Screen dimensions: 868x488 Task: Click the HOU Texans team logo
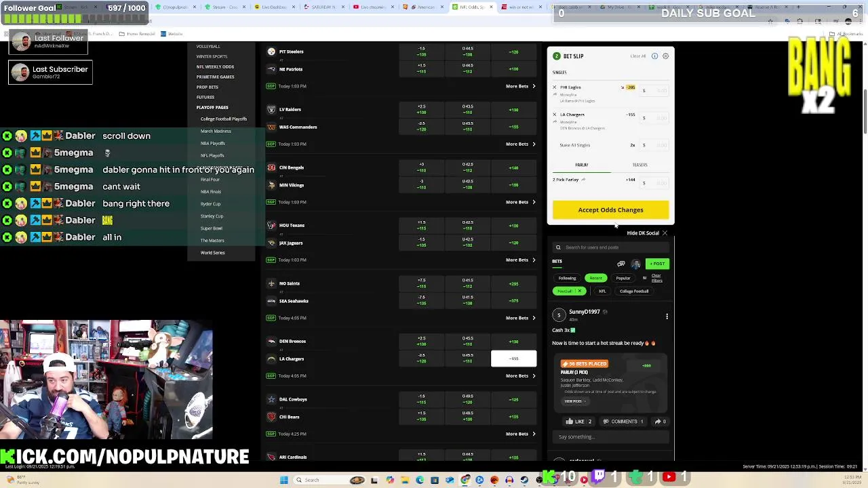click(271, 225)
